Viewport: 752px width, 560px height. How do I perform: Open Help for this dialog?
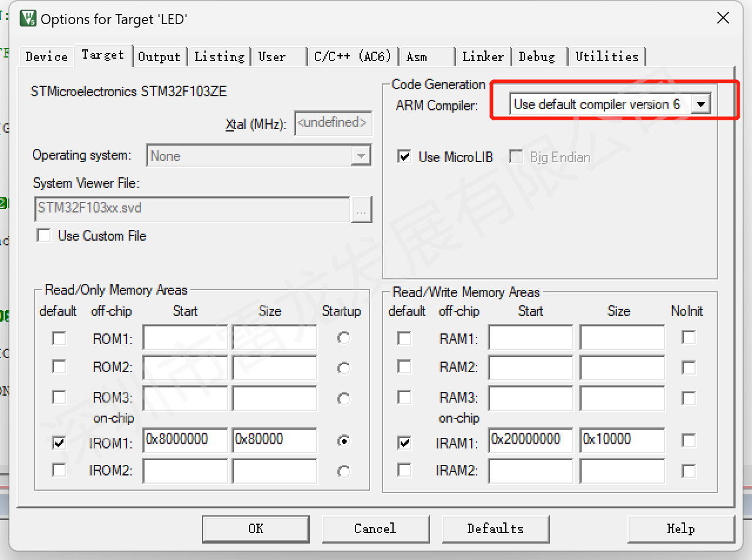coord(681,529)
